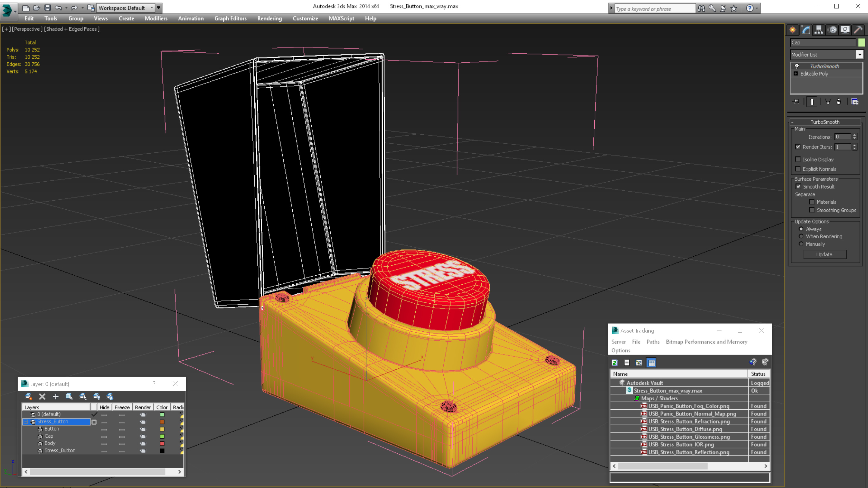This screenshot has height=488, width=868.
Task: Click the New Scene icon in toolbar
Action: pos(26,8)
